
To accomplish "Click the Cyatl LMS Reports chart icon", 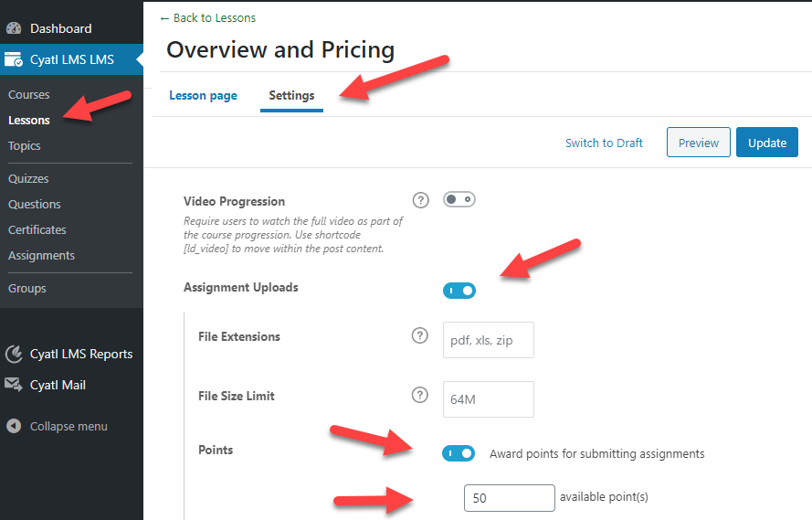I will (14, 354).
